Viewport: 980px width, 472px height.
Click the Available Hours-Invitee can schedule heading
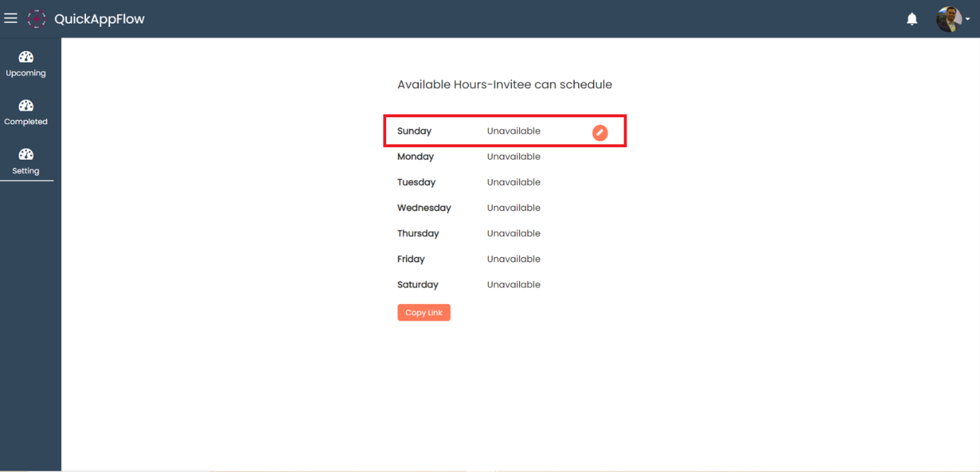[x=504, y=85]
